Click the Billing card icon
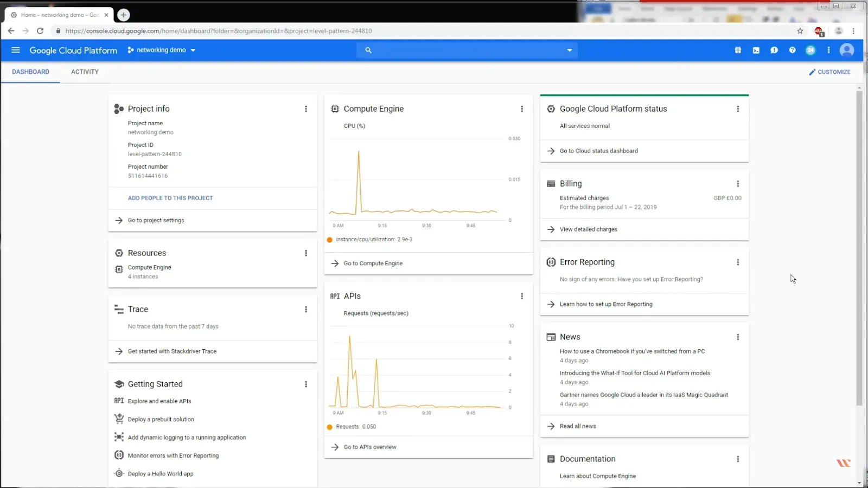The width and height of the screenshot is (868, 488). (x=551, y=184)
